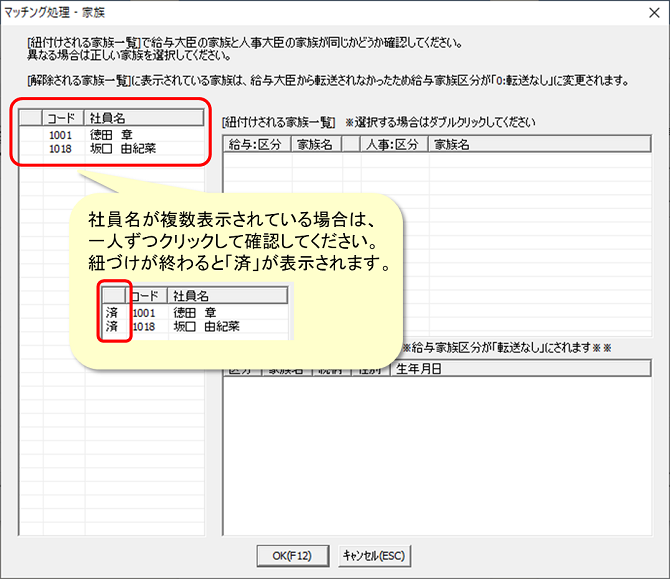Click コード header inside the yellow callout
This screenshot has height=579, width=670.
pos(145,296)
